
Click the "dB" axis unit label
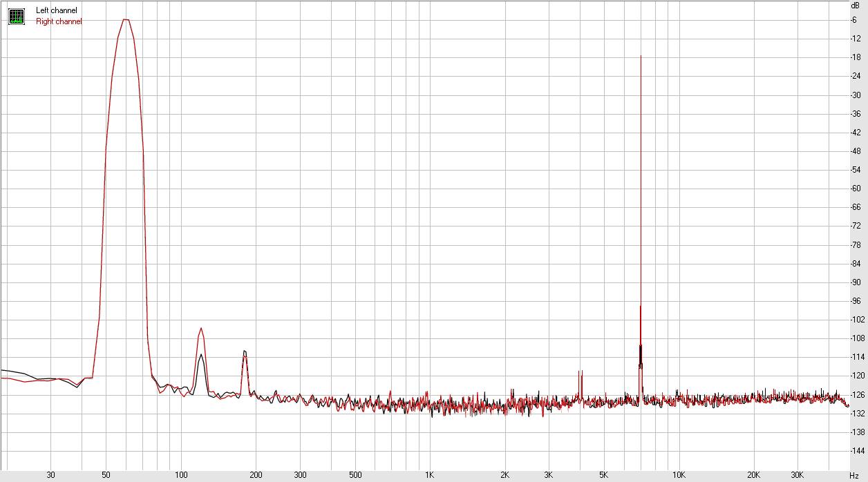coord(856,5)
